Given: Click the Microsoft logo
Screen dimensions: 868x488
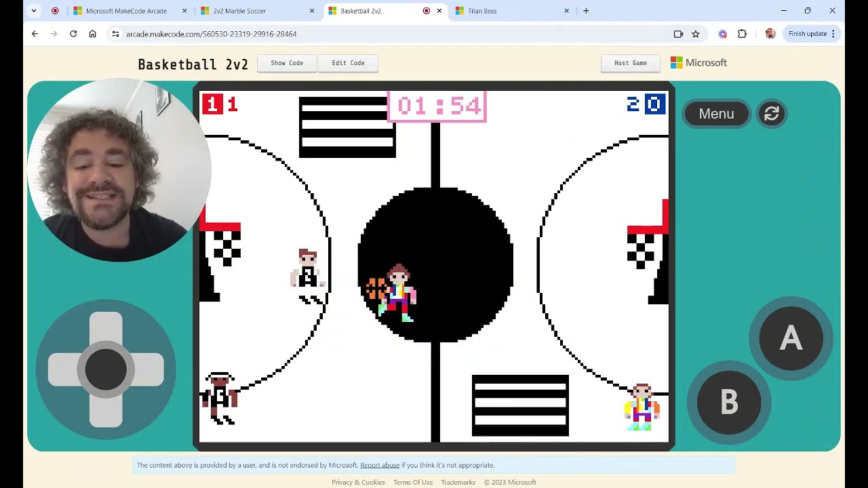Looking at the screenshot, I should [698, 62].
